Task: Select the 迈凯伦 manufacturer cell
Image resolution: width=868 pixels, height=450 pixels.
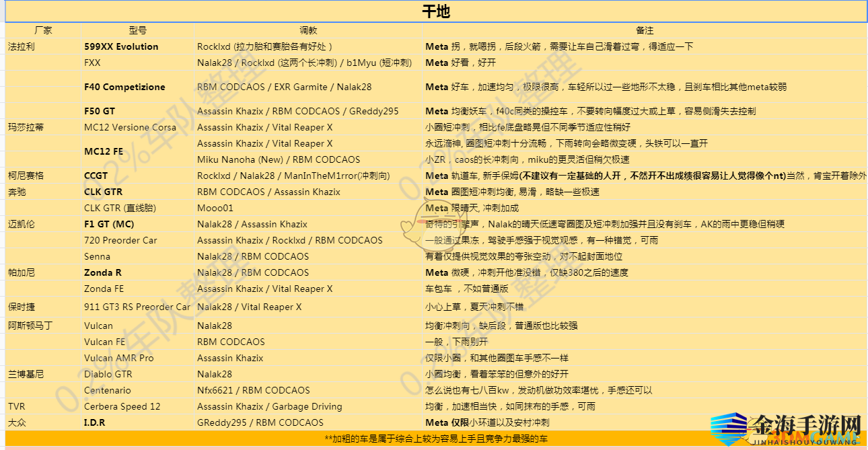Action: point(43,224)
